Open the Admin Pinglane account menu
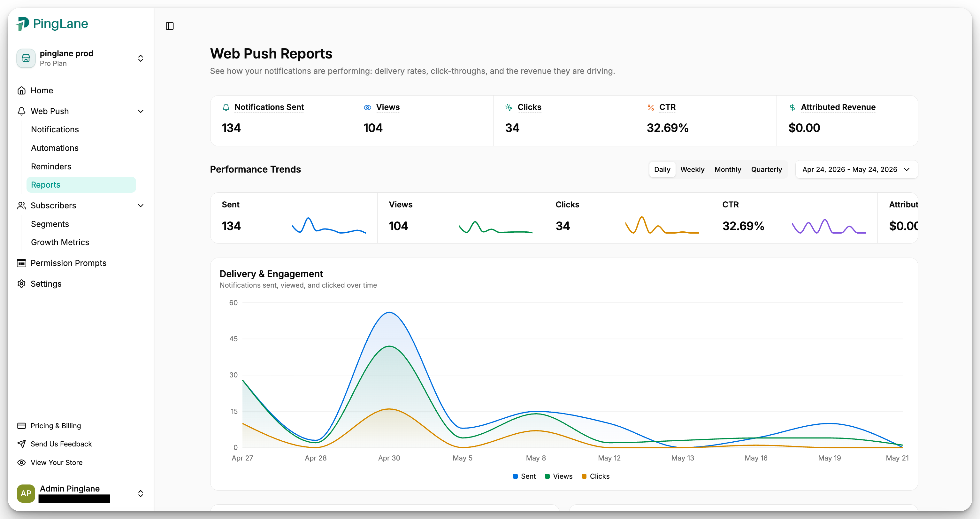 (x=80, y=493)
